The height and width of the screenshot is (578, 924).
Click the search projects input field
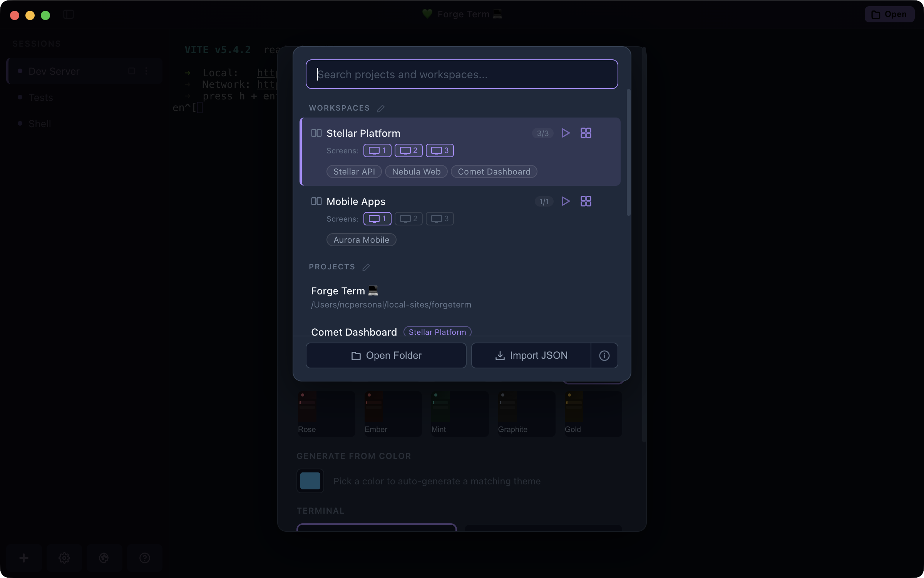[461, 74]
